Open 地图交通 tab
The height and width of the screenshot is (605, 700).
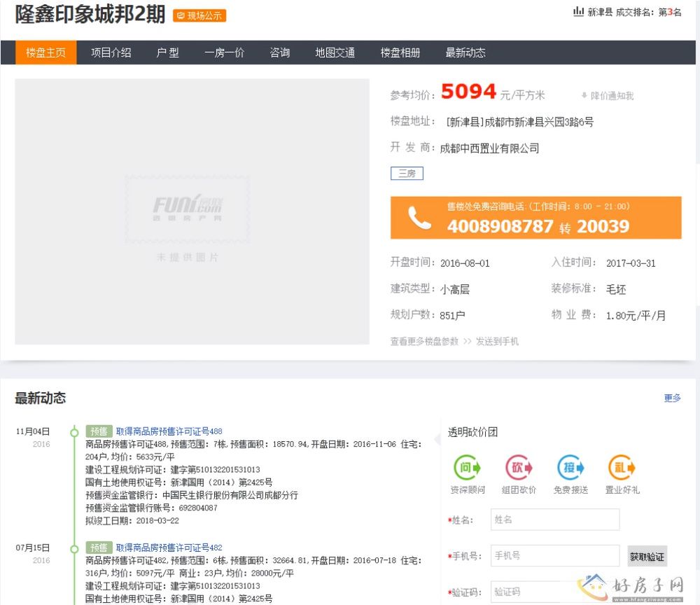pyautogui.click(x=335, y=53)
